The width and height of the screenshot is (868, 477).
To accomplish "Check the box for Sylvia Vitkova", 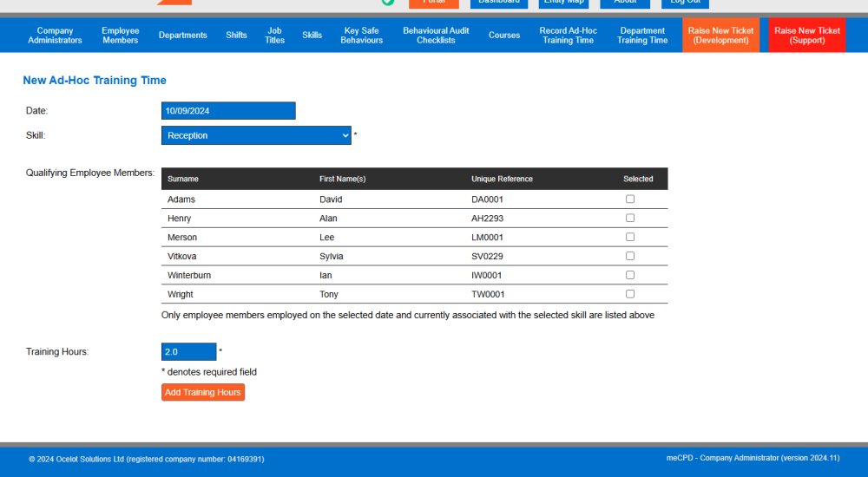I will coord(630,256).
